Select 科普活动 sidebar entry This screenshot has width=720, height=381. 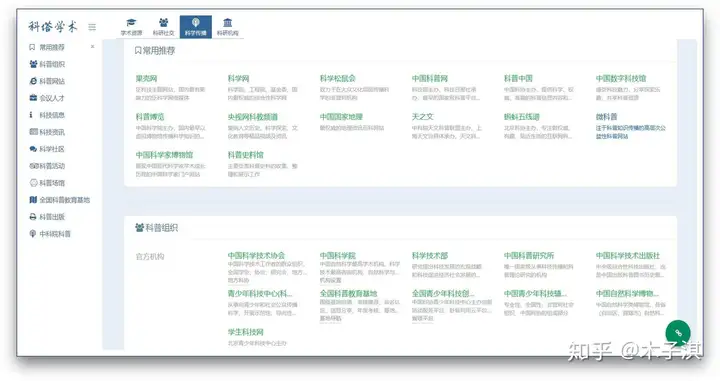click(47, 166)
